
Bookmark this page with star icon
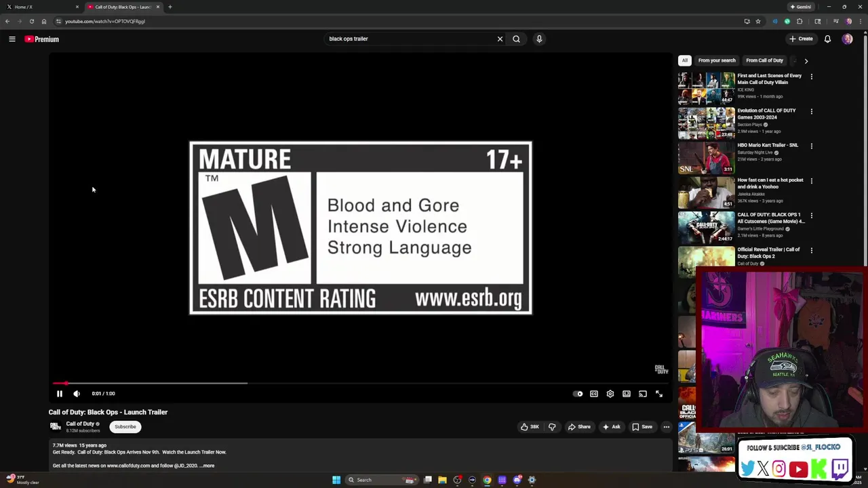[758, 21]
